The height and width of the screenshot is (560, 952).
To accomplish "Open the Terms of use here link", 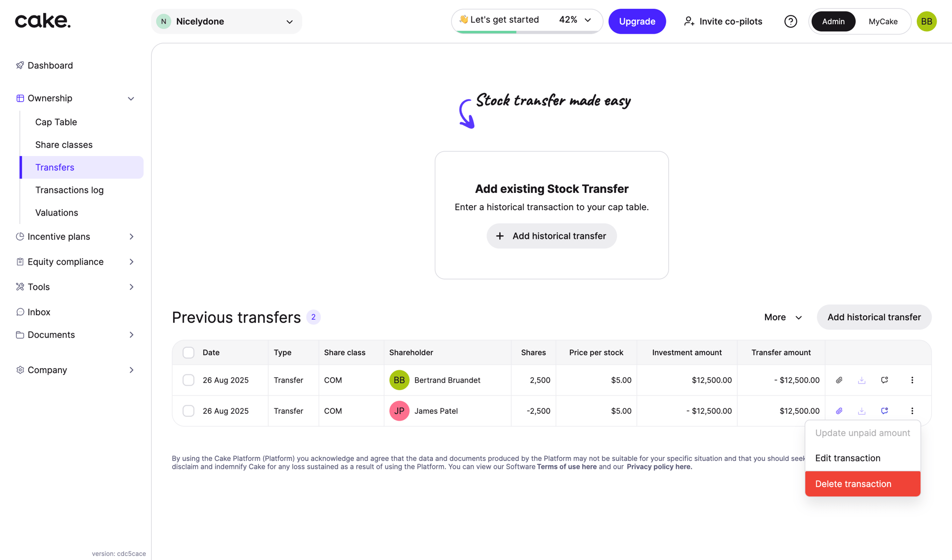I will pyautogui.click(x=567, y=467).
